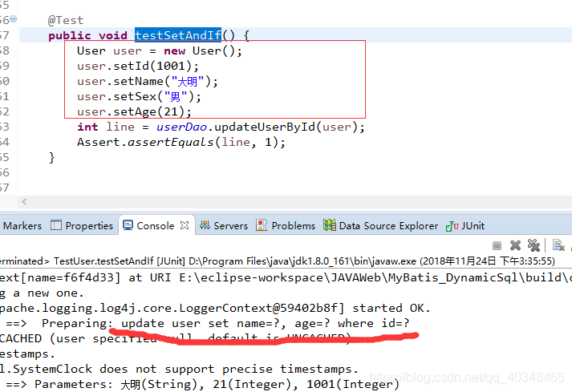
Task: Click the @Test annotation
Action: (66, 20)
